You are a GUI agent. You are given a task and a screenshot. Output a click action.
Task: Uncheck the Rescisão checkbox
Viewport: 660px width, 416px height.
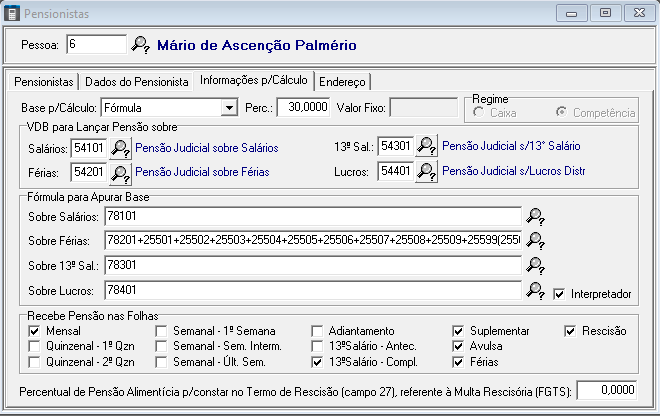tap(570, 331)
